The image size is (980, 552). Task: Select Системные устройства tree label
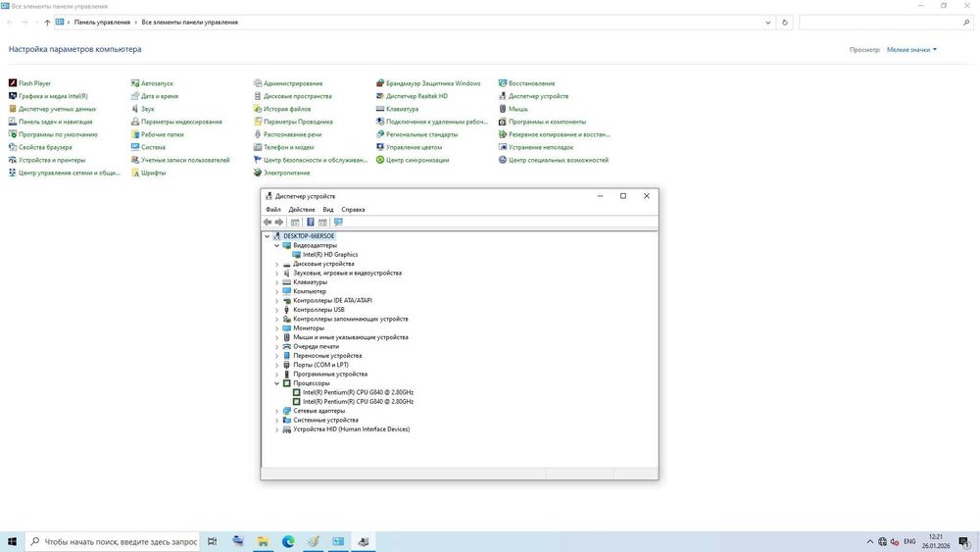click(x=325, y=420)
